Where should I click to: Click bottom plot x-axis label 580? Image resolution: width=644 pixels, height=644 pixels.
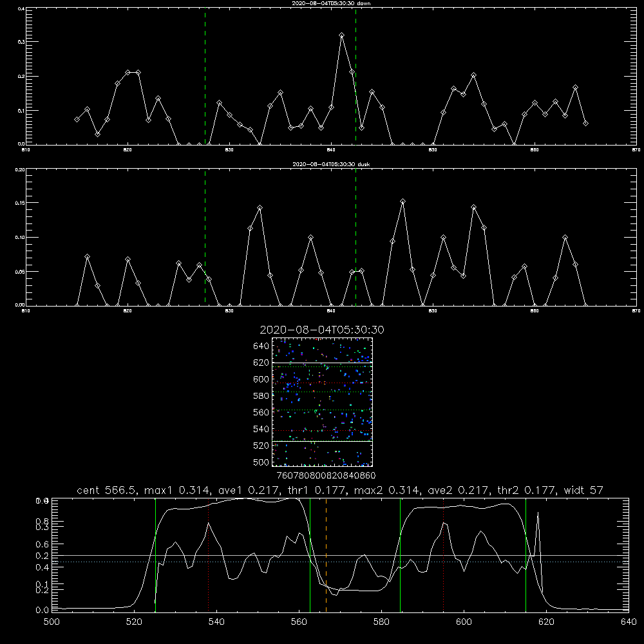(381, 622)
